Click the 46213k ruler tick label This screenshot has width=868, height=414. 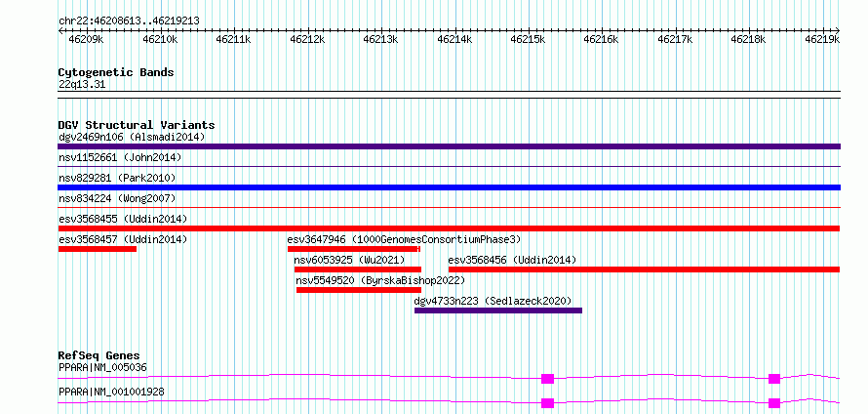pos(381,39)
